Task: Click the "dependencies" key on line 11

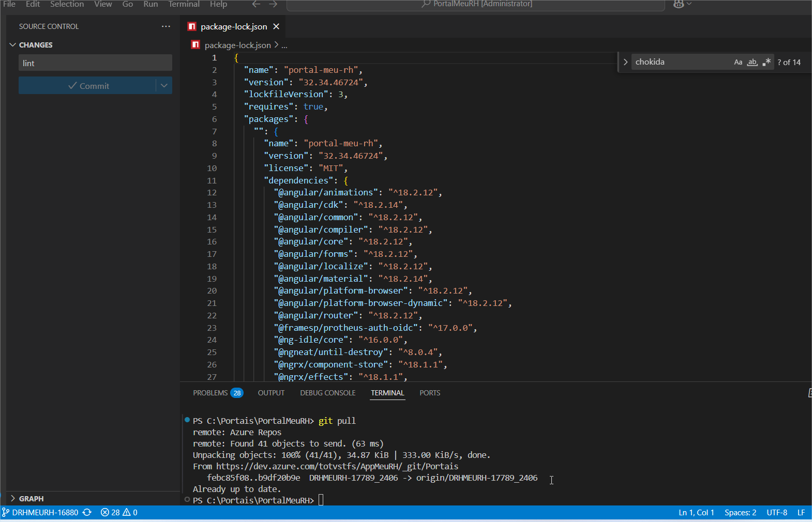Action: [x=298, y=180]
